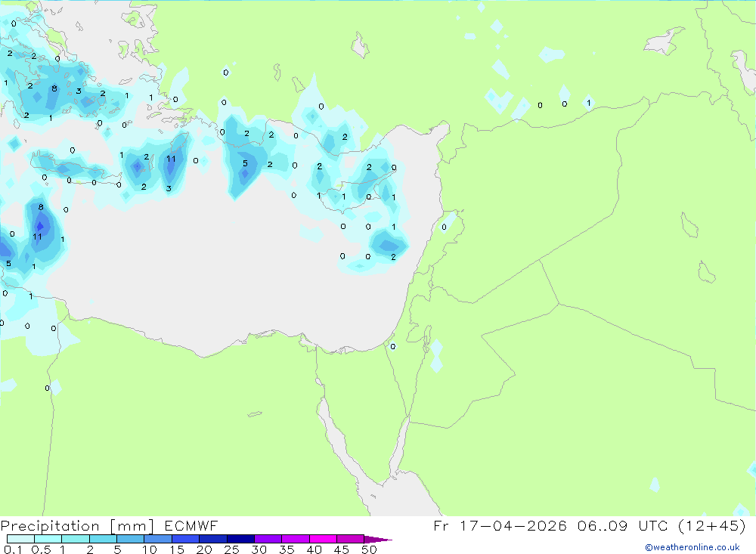
Task: Click the 'UTC' time zone label
Action: (x=654, y=525)
